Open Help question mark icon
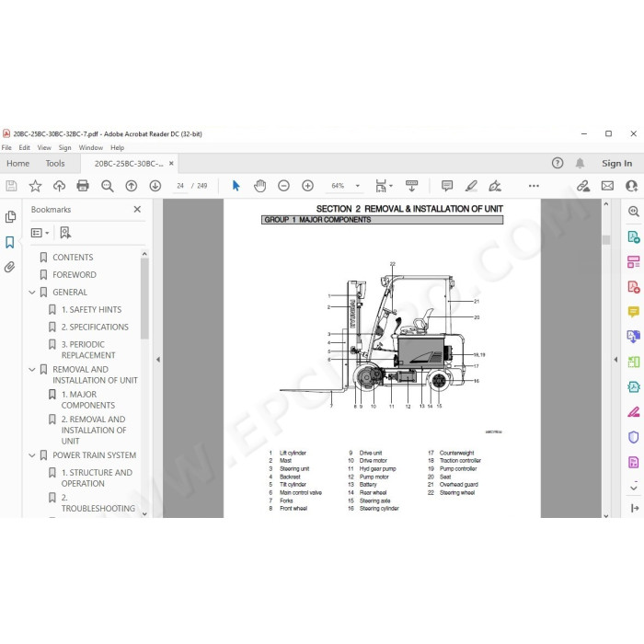Viewport: 644px width, 644px height. (x=558, y=163)
